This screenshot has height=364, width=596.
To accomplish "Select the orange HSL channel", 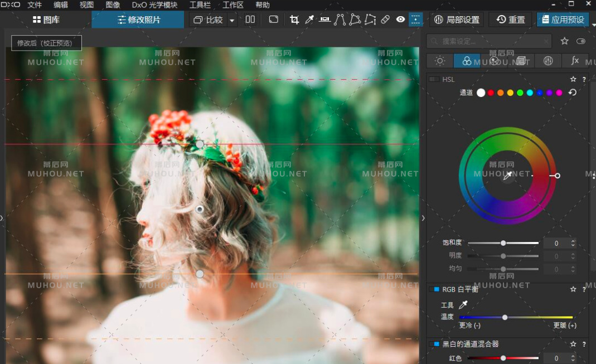I will pyautogui.click(x=501, y=93).
